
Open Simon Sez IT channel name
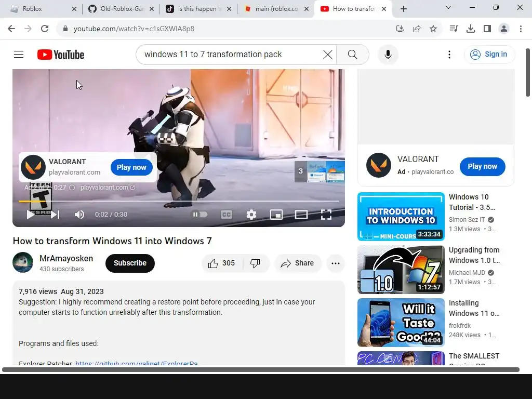coord(467,220)
